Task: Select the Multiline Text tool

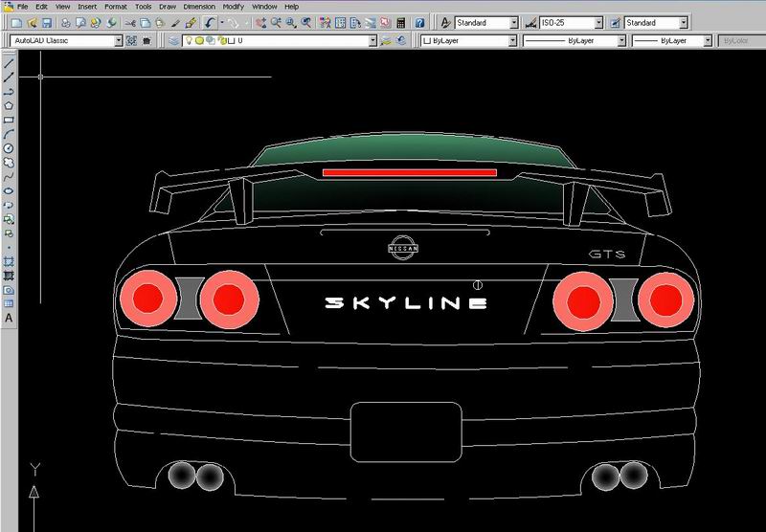Action: point(9,318)
